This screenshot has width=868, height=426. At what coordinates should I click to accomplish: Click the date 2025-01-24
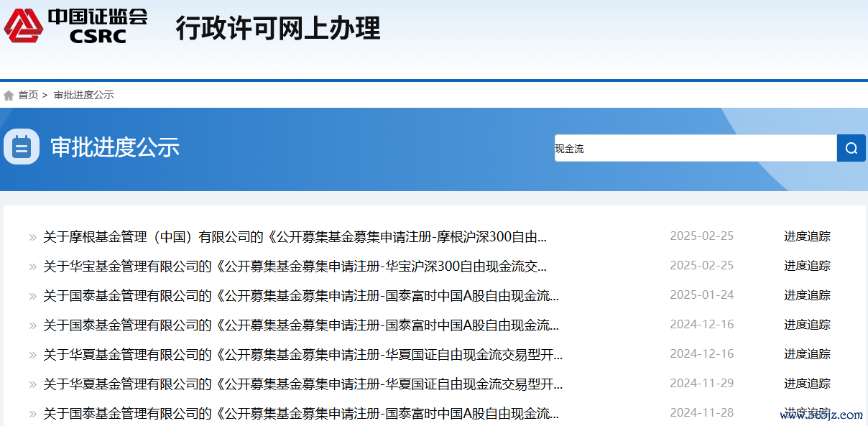(x=702, y=295)
